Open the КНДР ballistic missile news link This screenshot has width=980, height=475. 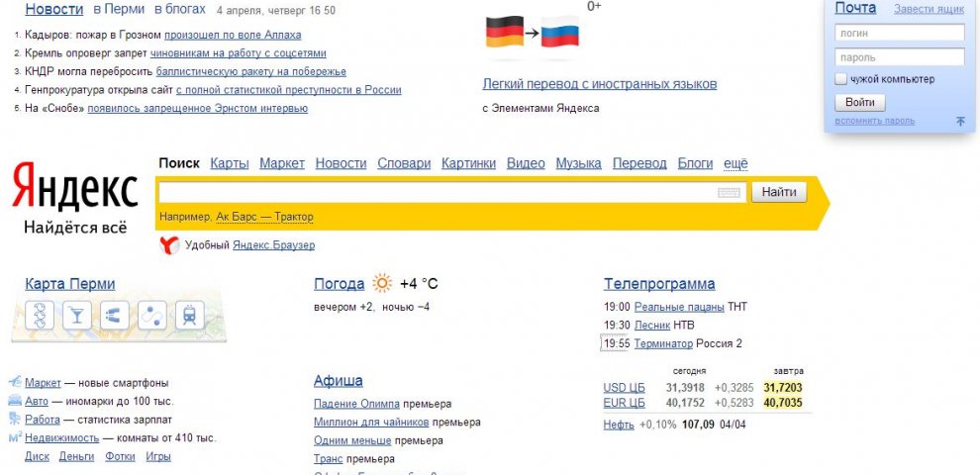250,72
